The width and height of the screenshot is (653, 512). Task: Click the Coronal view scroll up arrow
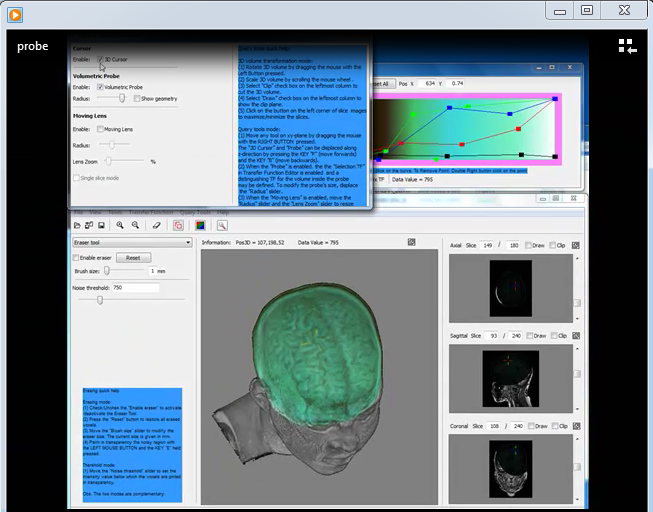pyautogui.click(x=577, y=439)
